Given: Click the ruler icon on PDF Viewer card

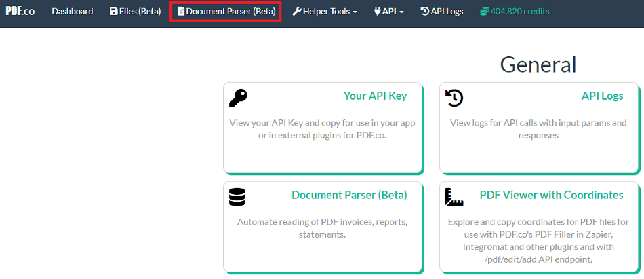Looking at the screenshot, I should tap(454, 197).
